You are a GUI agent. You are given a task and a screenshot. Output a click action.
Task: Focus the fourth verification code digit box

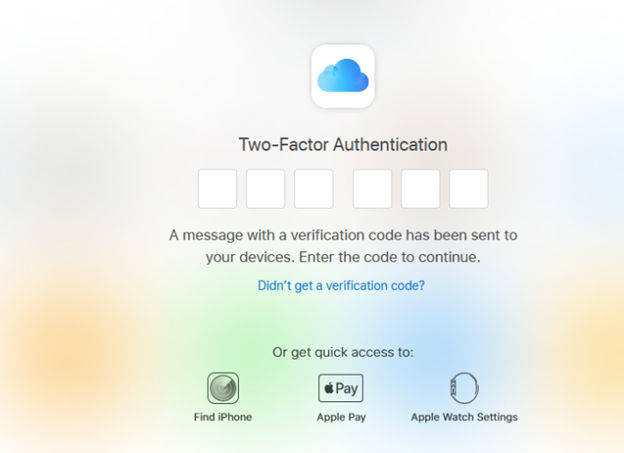click(372, 189)
